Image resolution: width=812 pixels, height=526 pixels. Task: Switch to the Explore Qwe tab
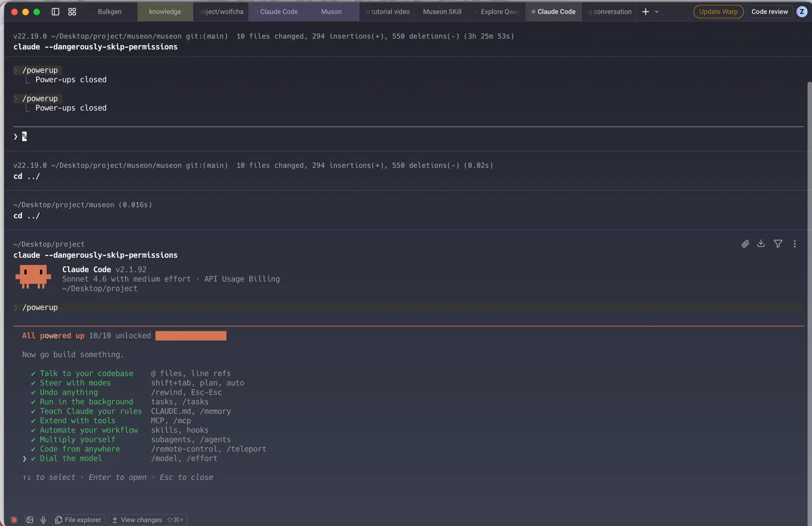point(498,12)
